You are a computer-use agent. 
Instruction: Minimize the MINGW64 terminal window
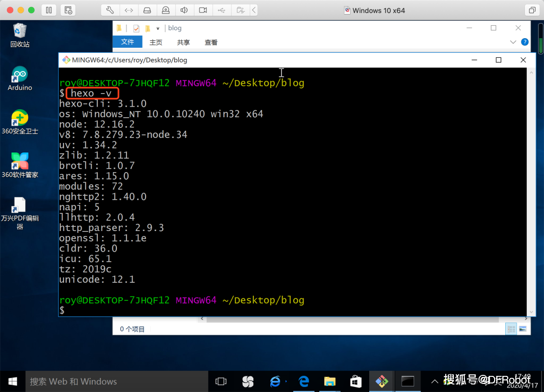(474, 60)
